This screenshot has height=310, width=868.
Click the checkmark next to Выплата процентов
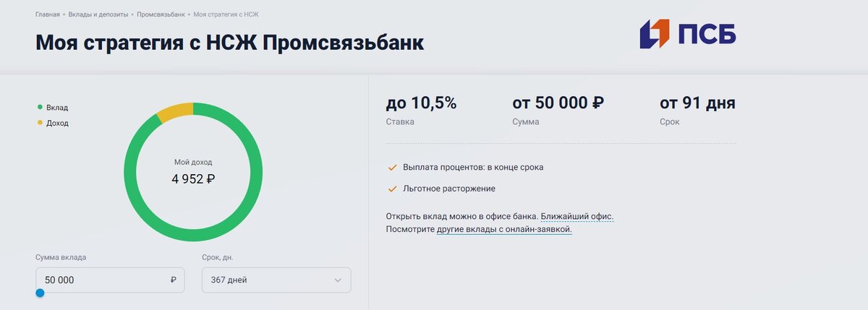pyautogui.click(x=393, y=167)
